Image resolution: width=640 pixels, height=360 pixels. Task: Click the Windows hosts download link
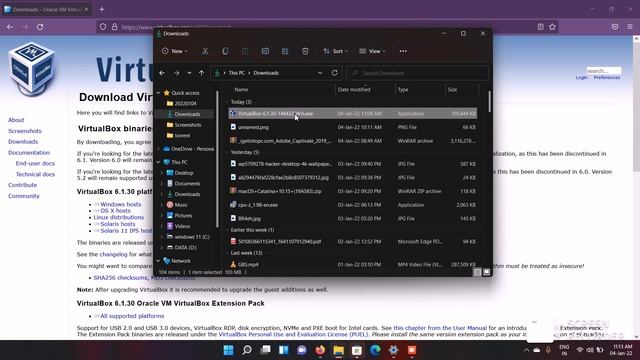click(121, 204)
